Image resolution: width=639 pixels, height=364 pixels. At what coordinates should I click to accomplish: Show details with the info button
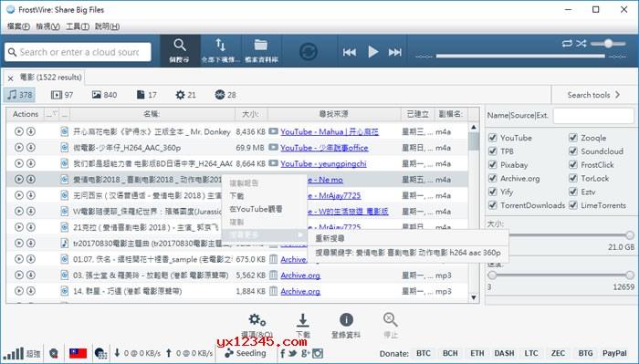pos(346,326)
